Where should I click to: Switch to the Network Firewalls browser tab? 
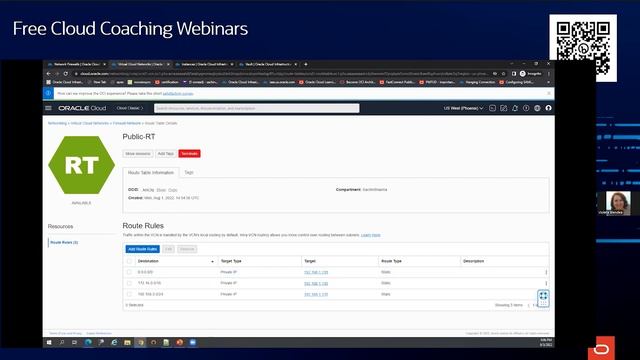(76, 64)
